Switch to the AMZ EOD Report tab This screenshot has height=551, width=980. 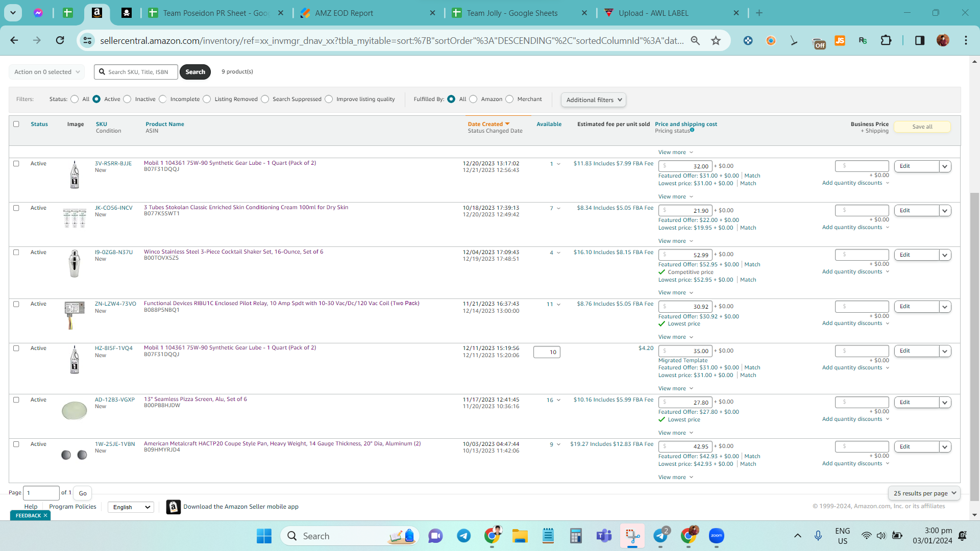(x=367, y=13)
